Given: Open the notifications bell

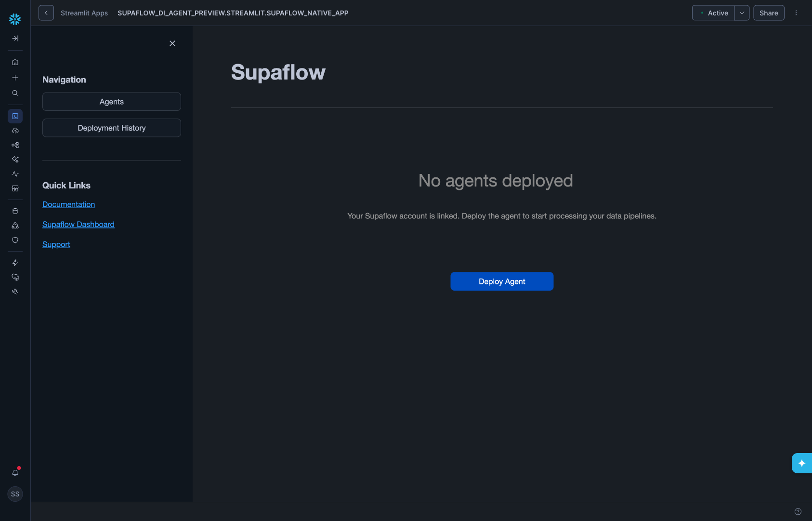Looking at the screenshot, I should pyautogui.click(x=15, y=473).
